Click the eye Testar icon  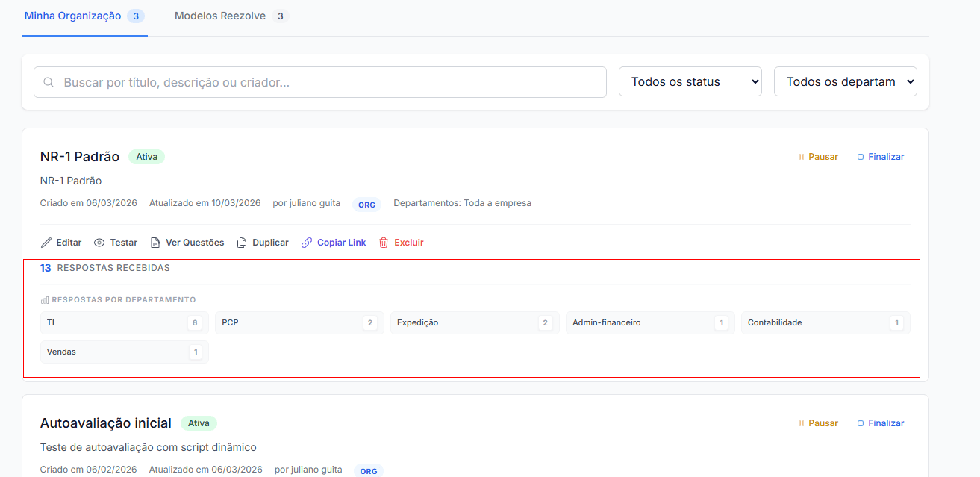click(x=99, y=243)
